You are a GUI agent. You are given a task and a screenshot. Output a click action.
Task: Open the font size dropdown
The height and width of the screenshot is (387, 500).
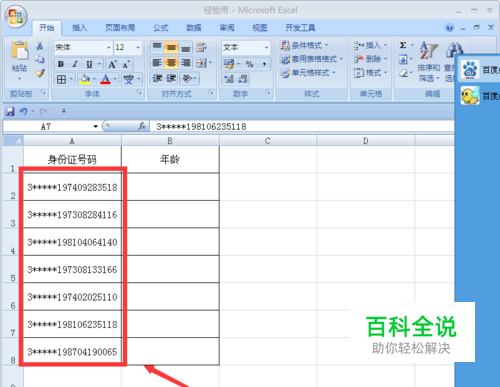[138, 48]
